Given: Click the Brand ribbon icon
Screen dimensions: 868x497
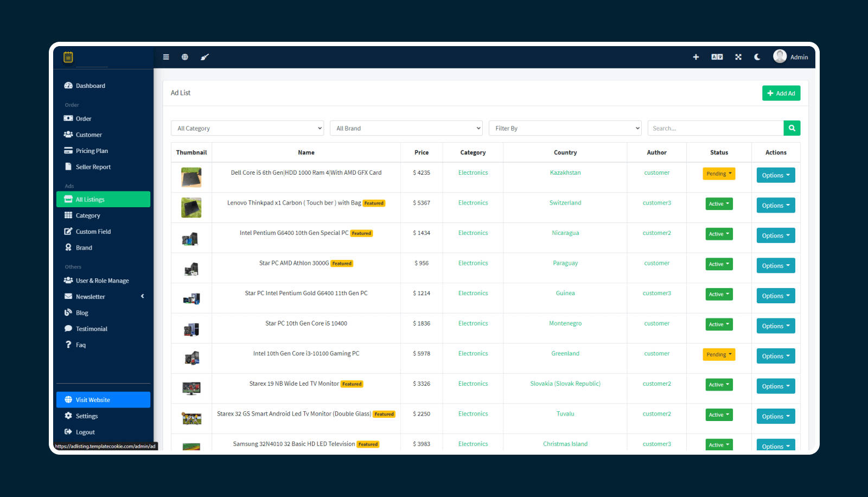Looking at the screenshot, I should (68, 247).
